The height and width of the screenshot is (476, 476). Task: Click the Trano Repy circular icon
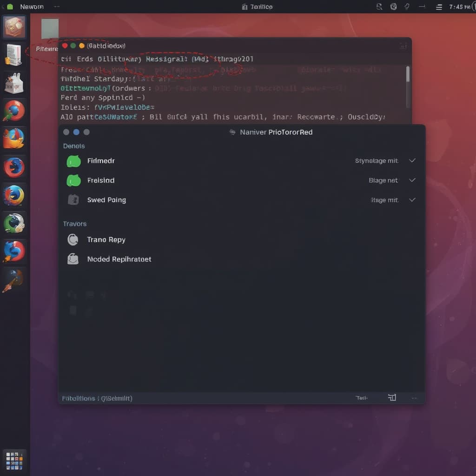click(x=73, y=240)
